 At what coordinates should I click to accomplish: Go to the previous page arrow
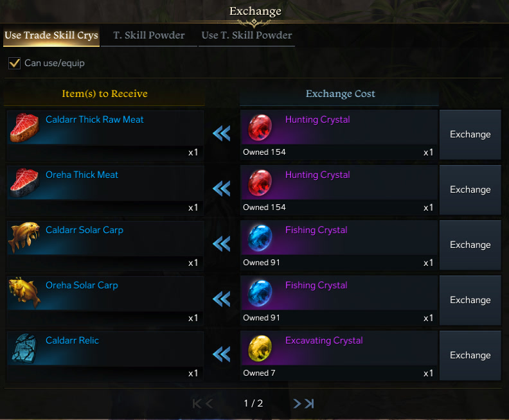210,403
